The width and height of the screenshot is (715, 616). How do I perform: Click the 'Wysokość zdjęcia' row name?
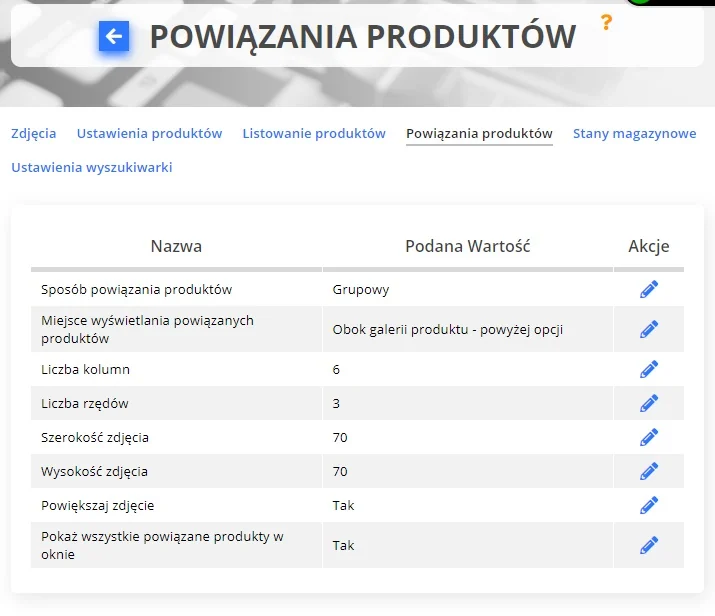click(94, 471)
